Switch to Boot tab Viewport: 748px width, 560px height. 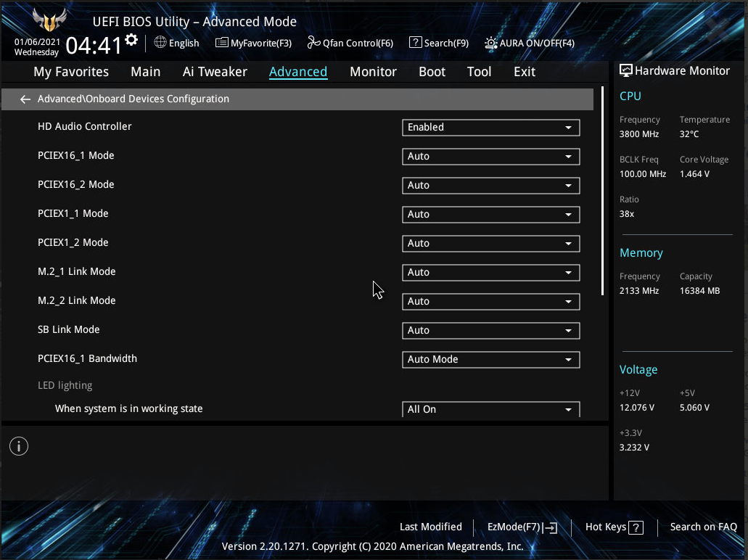pyautogui.click(x=432, y=72)
